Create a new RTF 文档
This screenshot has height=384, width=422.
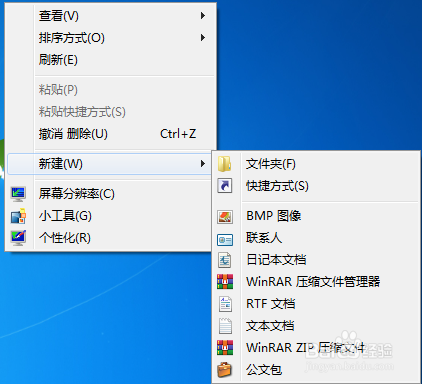pos(316,304)
